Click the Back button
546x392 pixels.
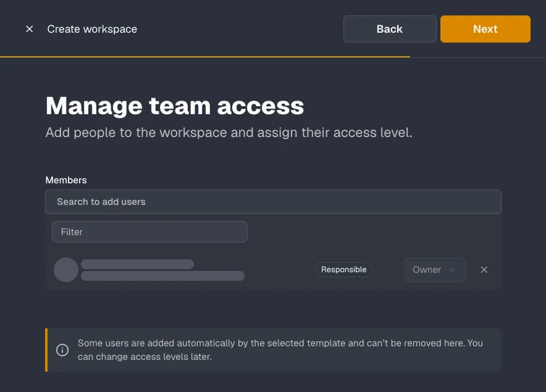pos(390,29)
